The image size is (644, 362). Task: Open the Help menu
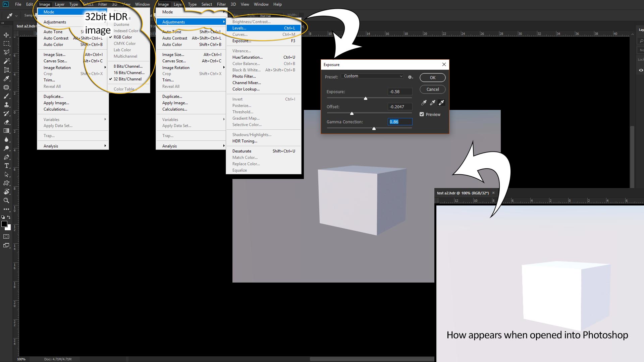tap(277, 4)
